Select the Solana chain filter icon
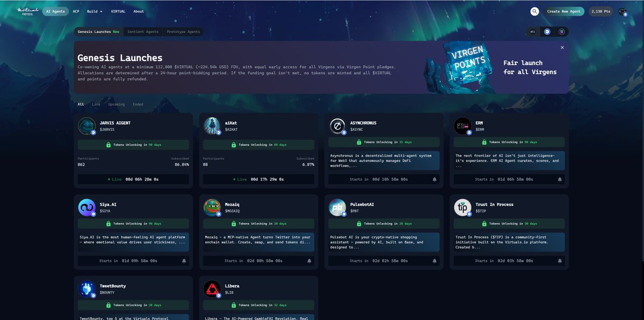The height and width of the screenshot is (320, 644). [x=561, y=32]
